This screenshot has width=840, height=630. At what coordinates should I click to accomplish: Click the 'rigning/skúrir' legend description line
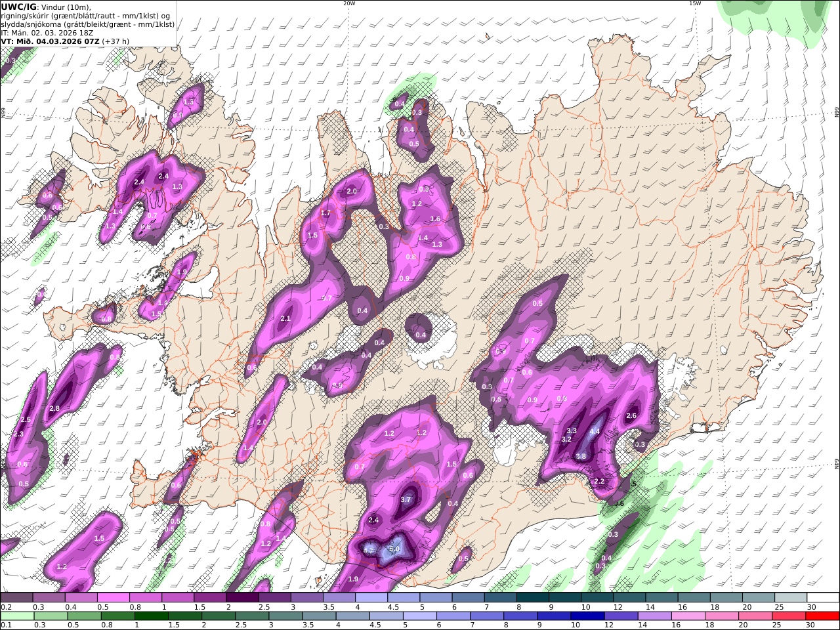pyautogui.click(x=86, y=16)
